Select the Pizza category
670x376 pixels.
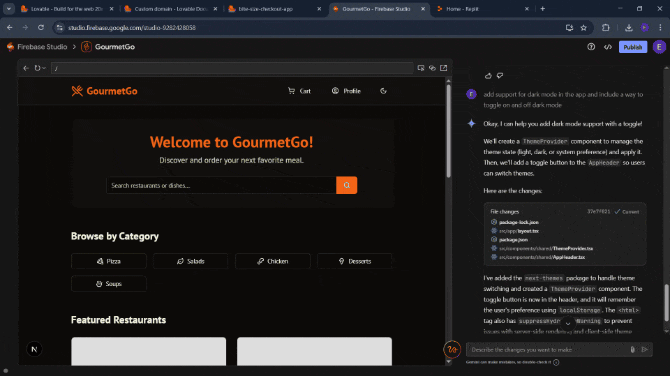click(109, 261)
